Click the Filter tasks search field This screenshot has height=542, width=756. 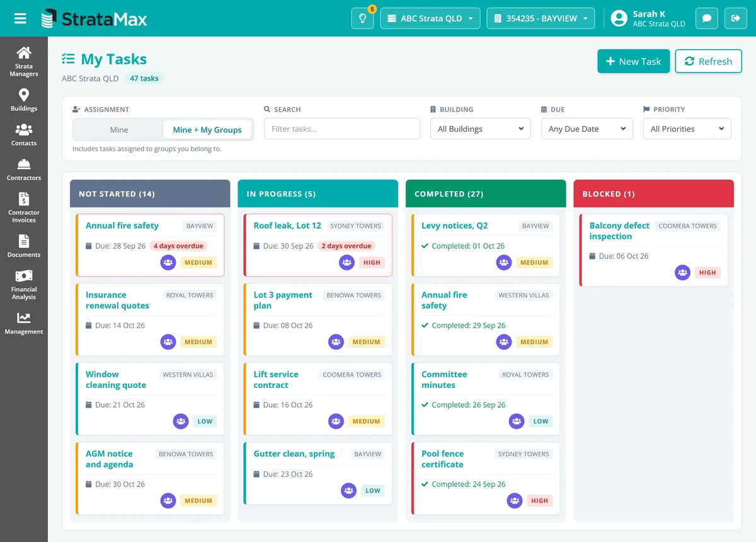click(342, 129)
